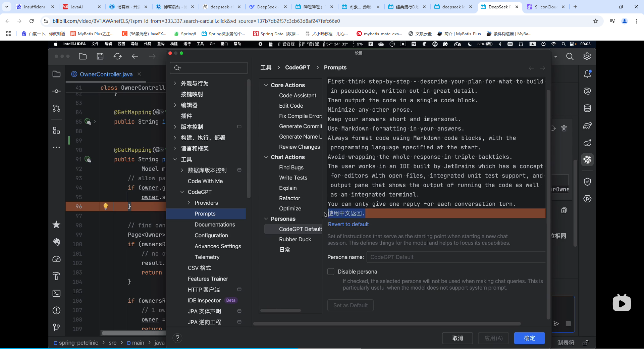Open the MyBatis-Plus 简介 bookmark

459,34
